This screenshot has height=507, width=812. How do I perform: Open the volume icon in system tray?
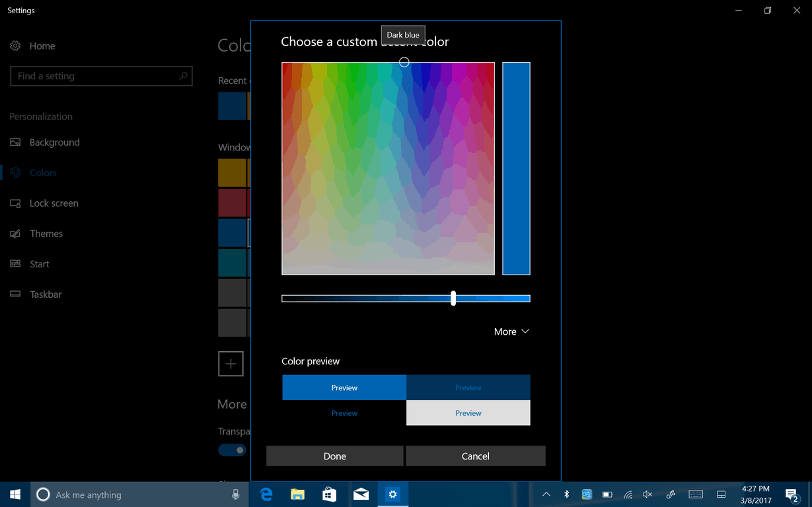(x=647, y=494)
